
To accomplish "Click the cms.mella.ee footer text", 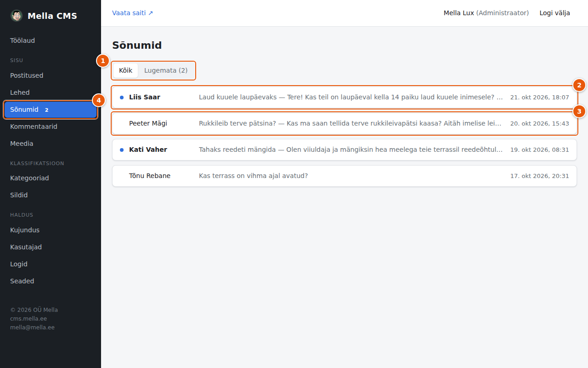I will click(28, 318).
